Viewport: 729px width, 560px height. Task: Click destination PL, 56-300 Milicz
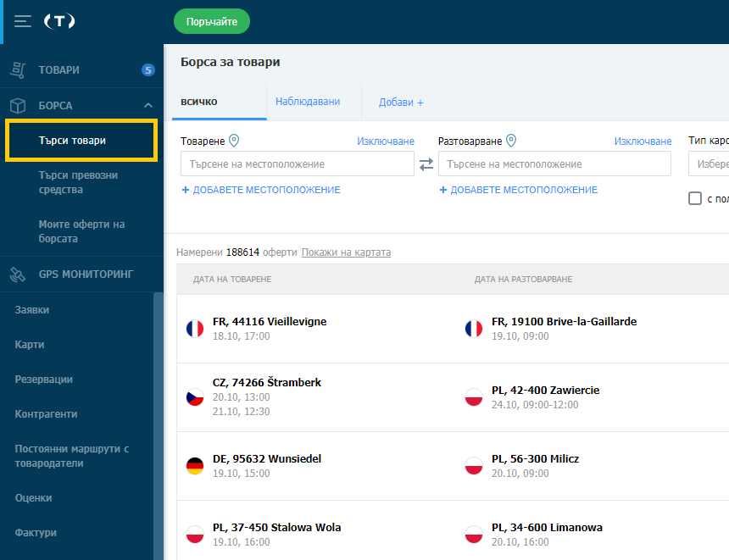tap(535, 458)
